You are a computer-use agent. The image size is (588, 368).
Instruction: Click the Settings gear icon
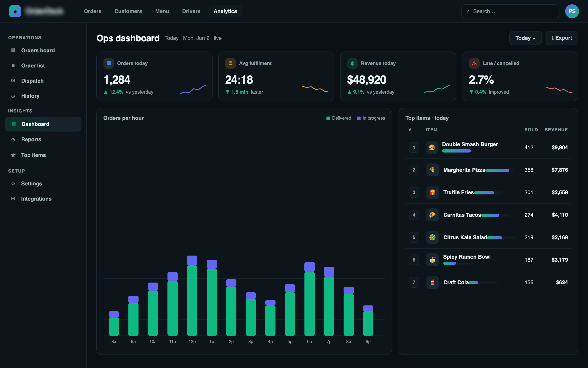click(13, 184)
